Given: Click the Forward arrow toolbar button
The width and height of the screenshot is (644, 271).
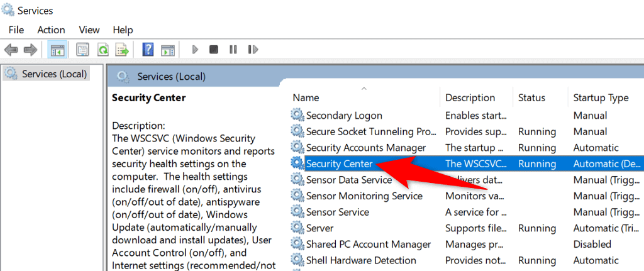Looking at the screenshot, I should [30, 49].
